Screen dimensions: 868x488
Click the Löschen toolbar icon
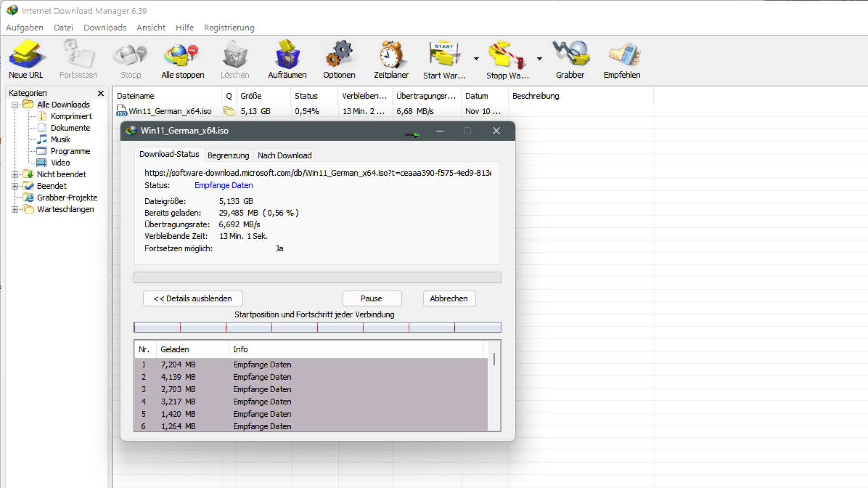coord(235,59)
